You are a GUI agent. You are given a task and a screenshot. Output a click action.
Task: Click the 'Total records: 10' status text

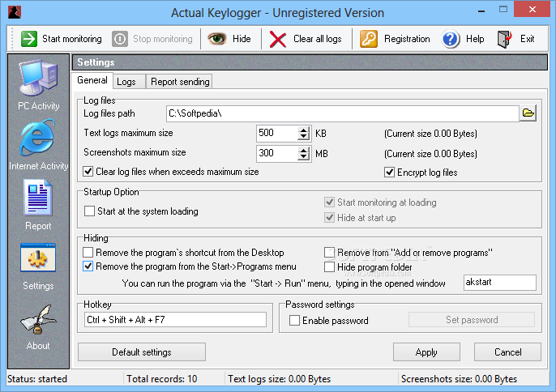pyautogui.click(x=162, y=379)
